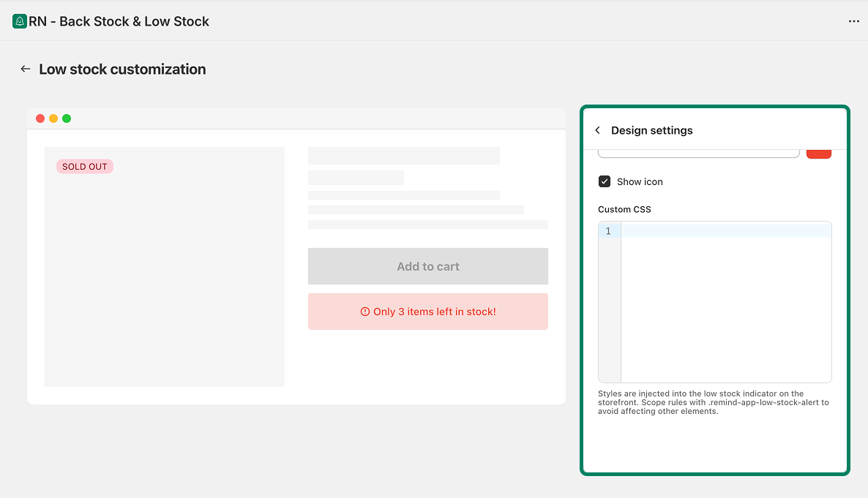Click the warning icon in the low stock alert

(365, 312)
